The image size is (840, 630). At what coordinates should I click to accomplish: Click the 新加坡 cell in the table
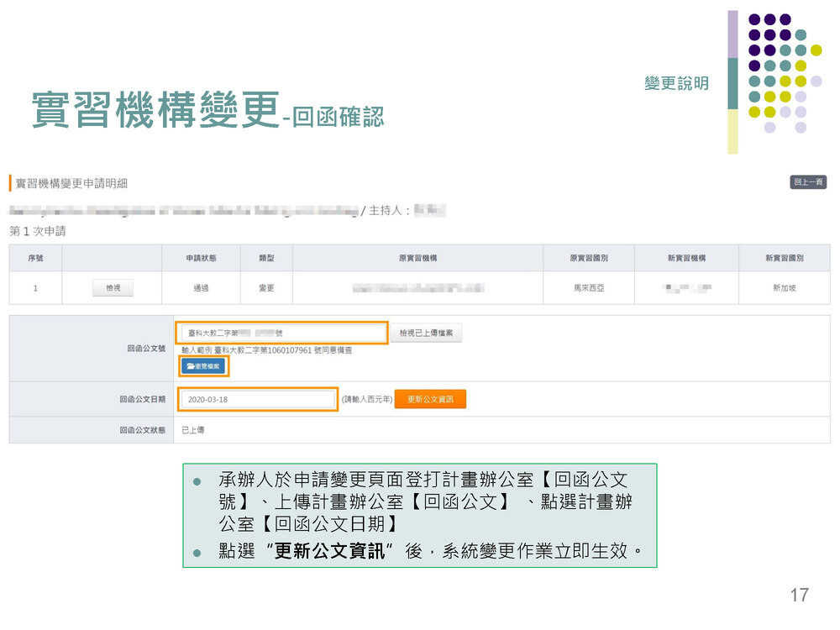(x=784, y=288)
